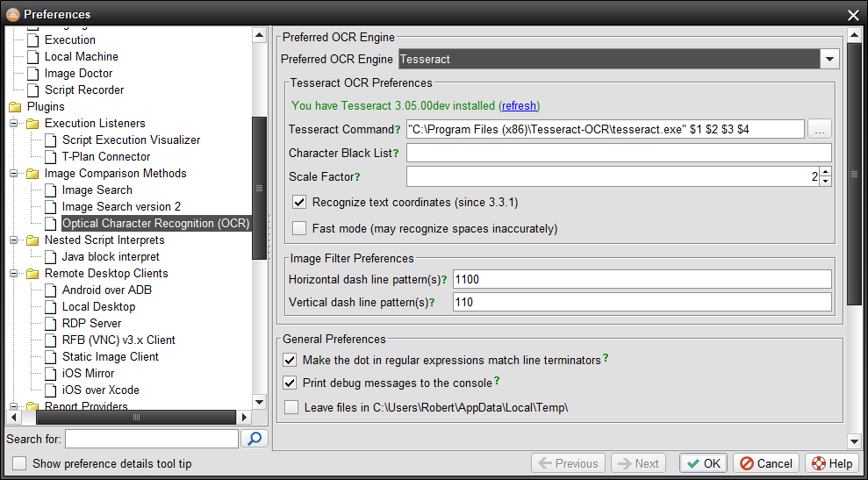Click the Character Black List text field
Viewport: 868px width, 480px height.
click(618, 153)
